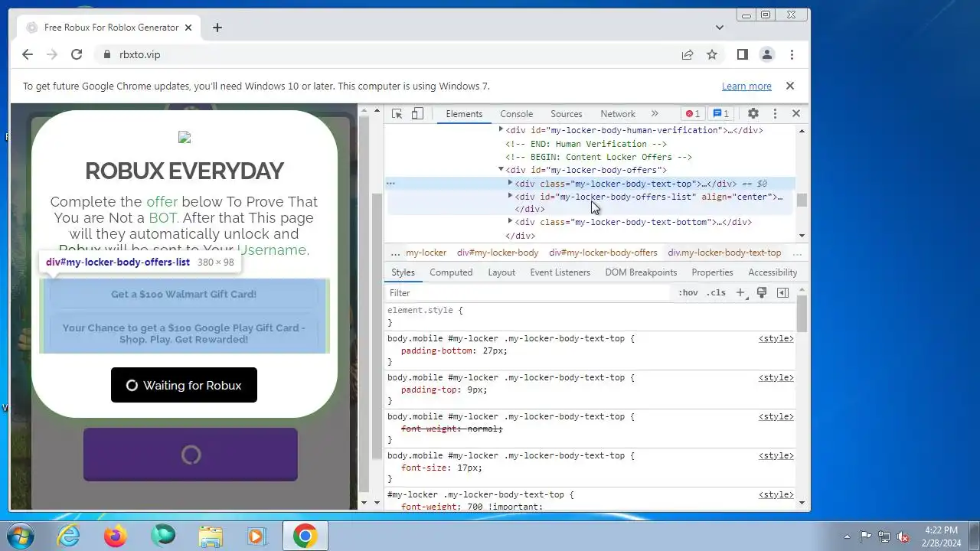
Task: View site information lock icon
Action: (107, 54)
